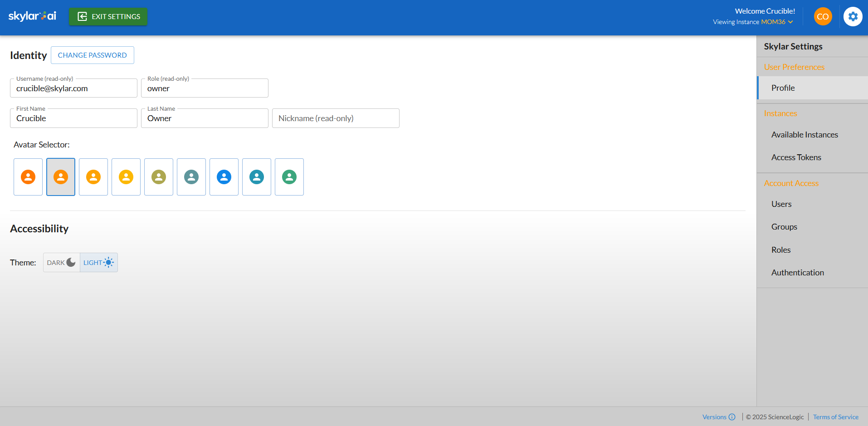Select the yellow avatar
The height and width of the screenshot is (426, 868).
126,177
